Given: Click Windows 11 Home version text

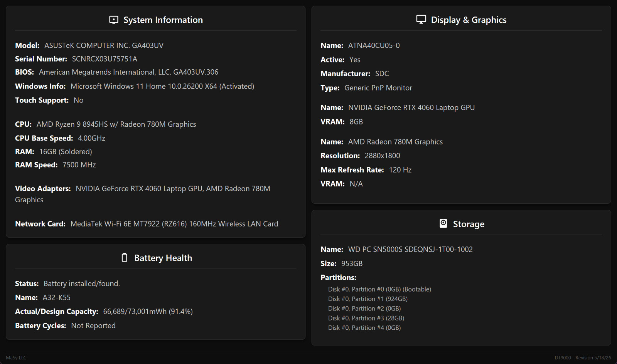Looking at the screenshot, I should [x=162, y=86].
